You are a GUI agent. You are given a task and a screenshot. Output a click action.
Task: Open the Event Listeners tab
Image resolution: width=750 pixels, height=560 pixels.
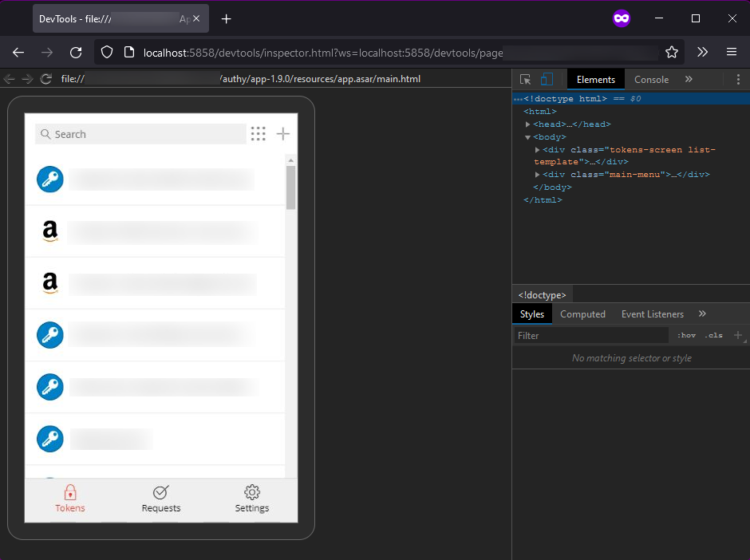point(652,314)
